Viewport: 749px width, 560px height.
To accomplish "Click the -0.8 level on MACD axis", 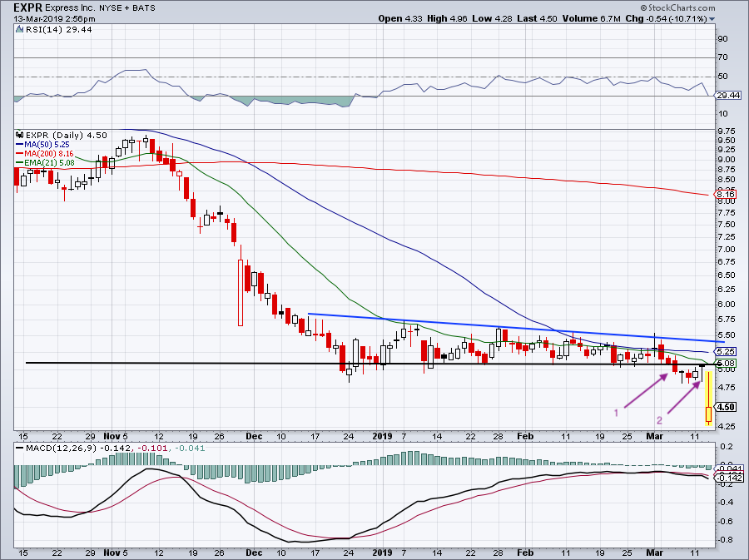I will tap(726, 540).
